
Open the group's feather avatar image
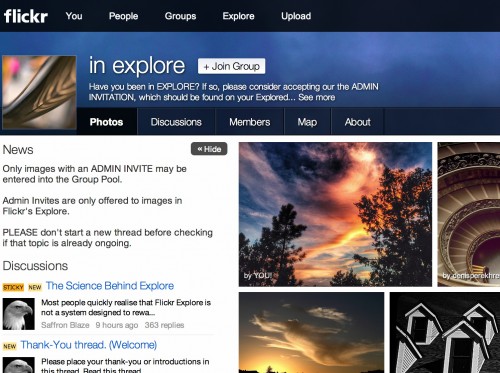click(x=39, y=92)
